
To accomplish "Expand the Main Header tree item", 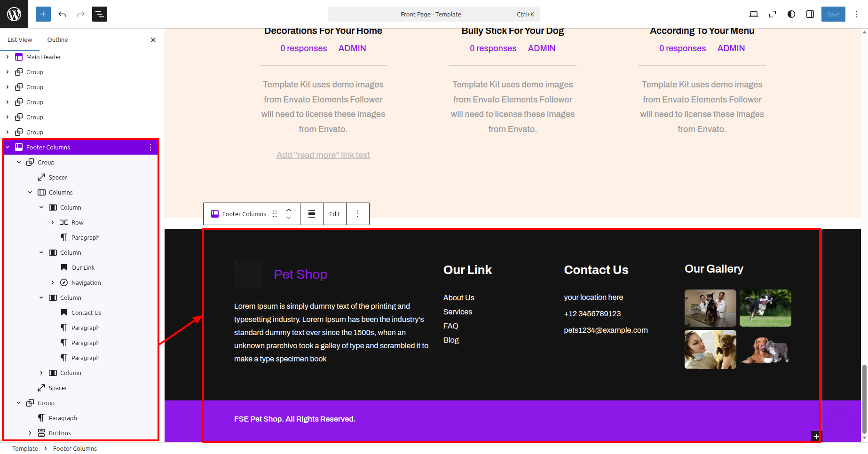I will point(8,57).
